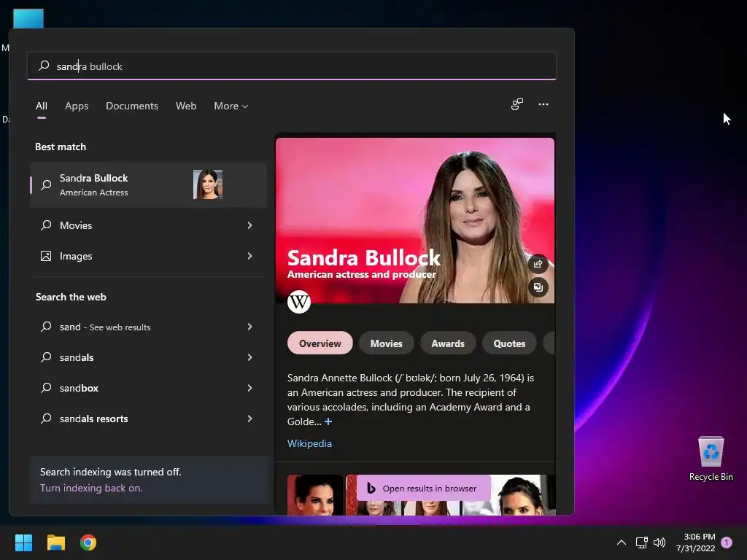747x560 pixels.
Task: Click the Movies result magnifier icon
Action: point(46,225)
